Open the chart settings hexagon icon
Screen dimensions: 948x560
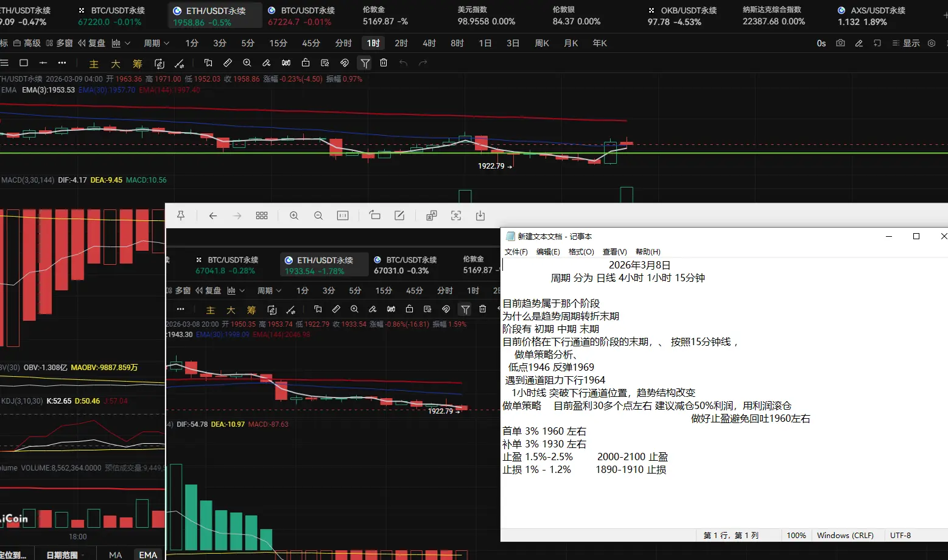(x=932, y=43)
